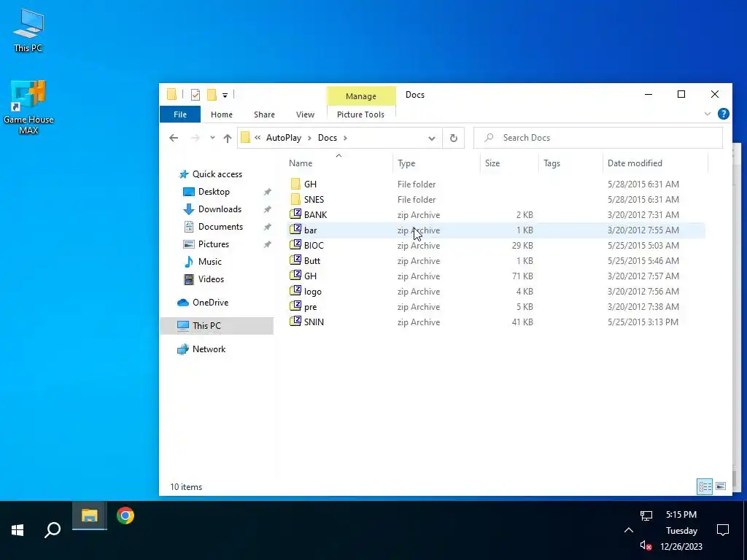
Task: Switch to the Home ribbon tab
Action: click(x=222, y=114)
